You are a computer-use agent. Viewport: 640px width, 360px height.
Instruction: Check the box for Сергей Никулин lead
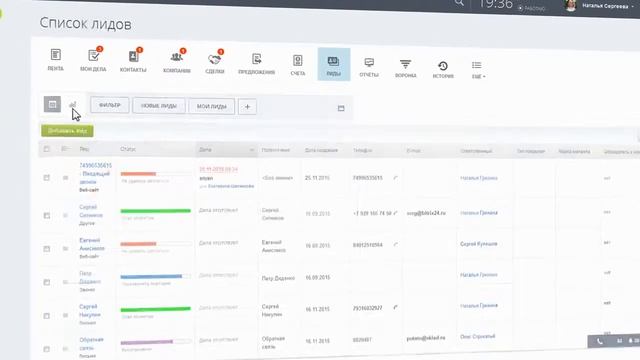47,316
